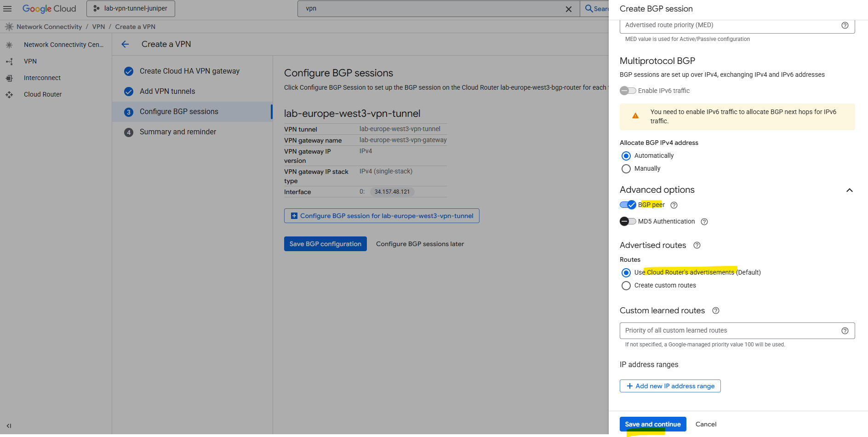Image resolution: width=868 pixels, height=437 pixels.
Task: Click the step 3 number badge
Action: tap(129, 112)
